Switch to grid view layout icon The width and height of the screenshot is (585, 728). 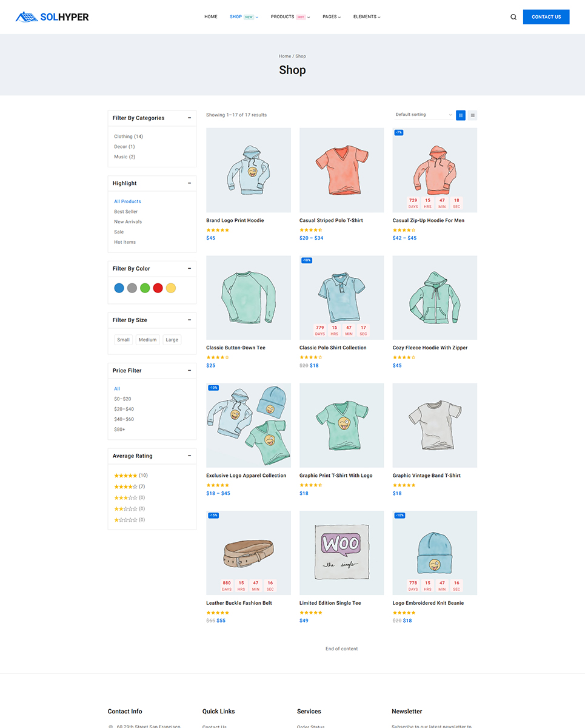[461, 115]
